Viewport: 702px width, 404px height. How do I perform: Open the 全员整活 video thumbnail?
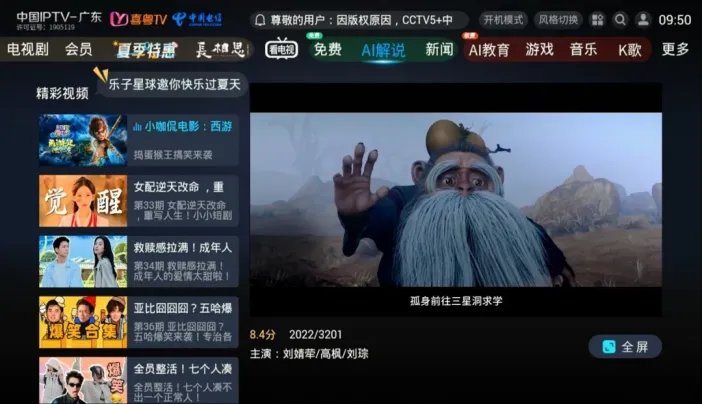[x=83, y=380]
